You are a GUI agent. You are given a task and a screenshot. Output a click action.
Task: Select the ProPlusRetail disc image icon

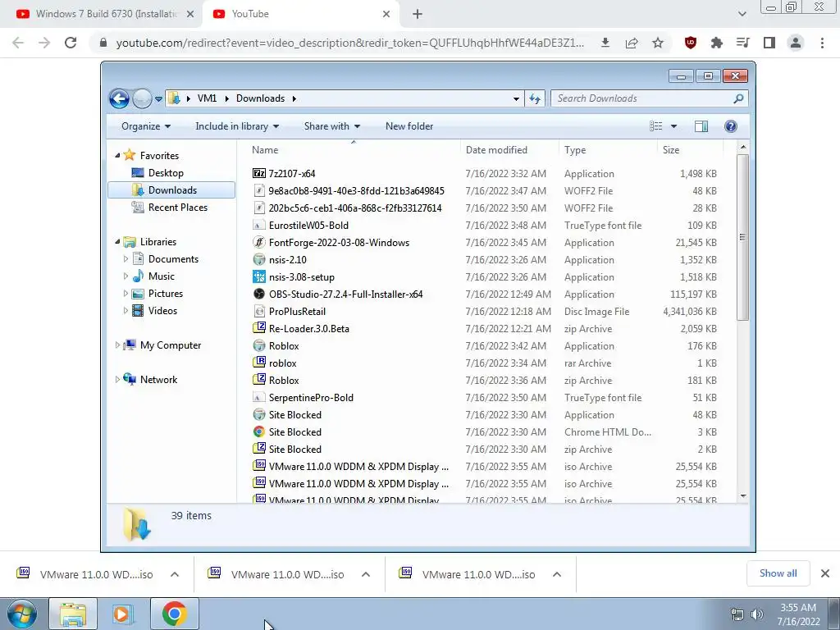259,311
